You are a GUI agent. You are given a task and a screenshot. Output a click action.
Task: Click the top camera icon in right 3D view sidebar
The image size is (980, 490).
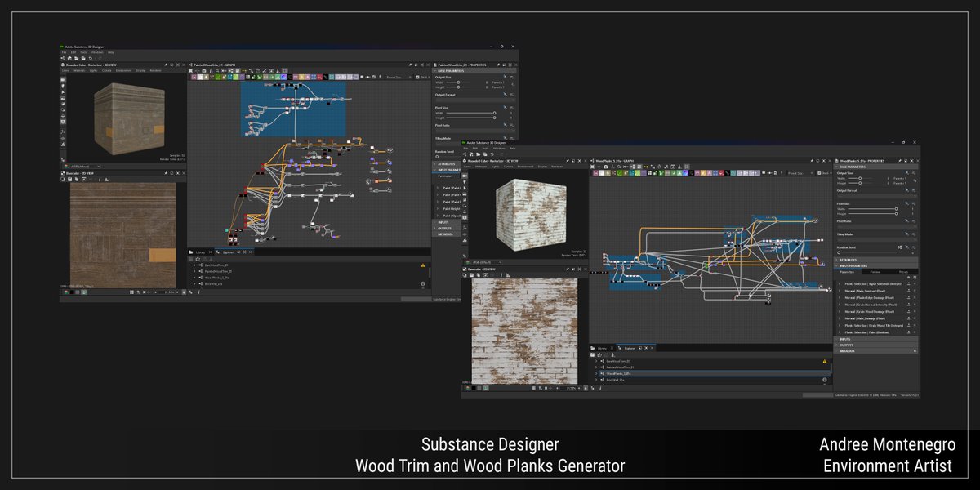click(465, 176)
